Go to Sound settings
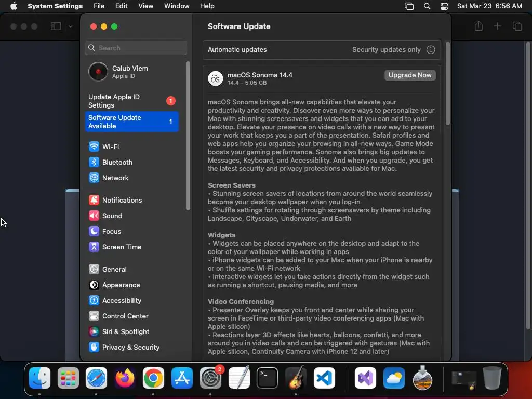Viewport: 532px width, 399px height. pyautogui.click(x=131, y=216)
